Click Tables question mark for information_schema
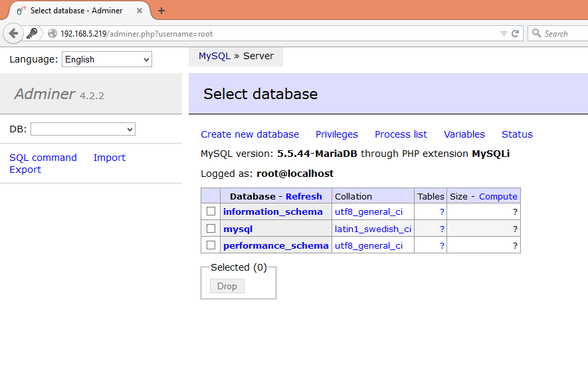This screenshot has height=389, width=588. [x=442, y=211]
